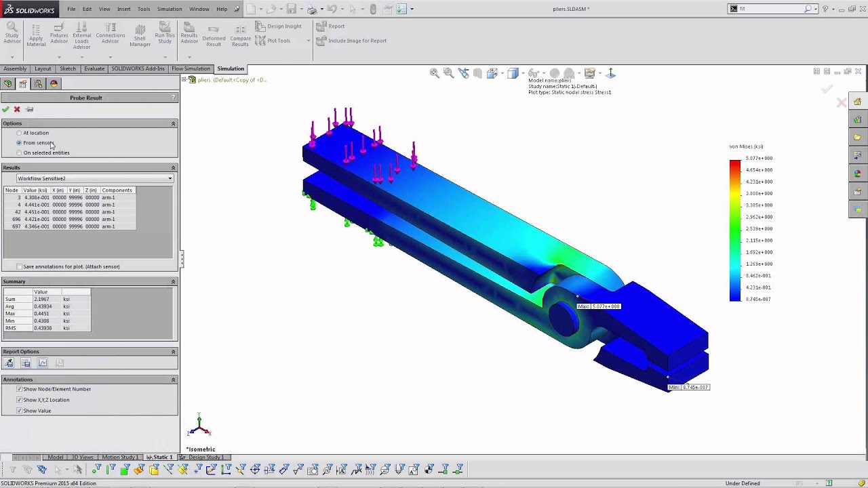
Task: Toggle Show Node/Element Number checkbox
Action: pos(19,389)
